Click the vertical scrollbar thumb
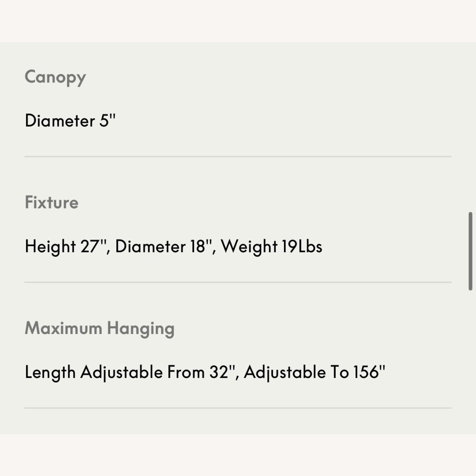476x476 pixels. pyautogui.click(x=470, y=251)
